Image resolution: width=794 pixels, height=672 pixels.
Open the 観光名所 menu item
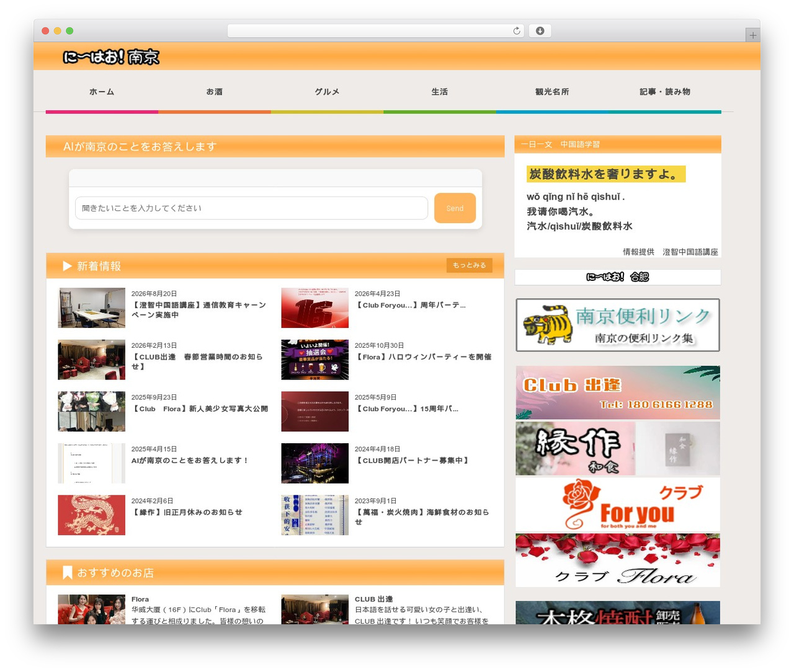[552, 92]
